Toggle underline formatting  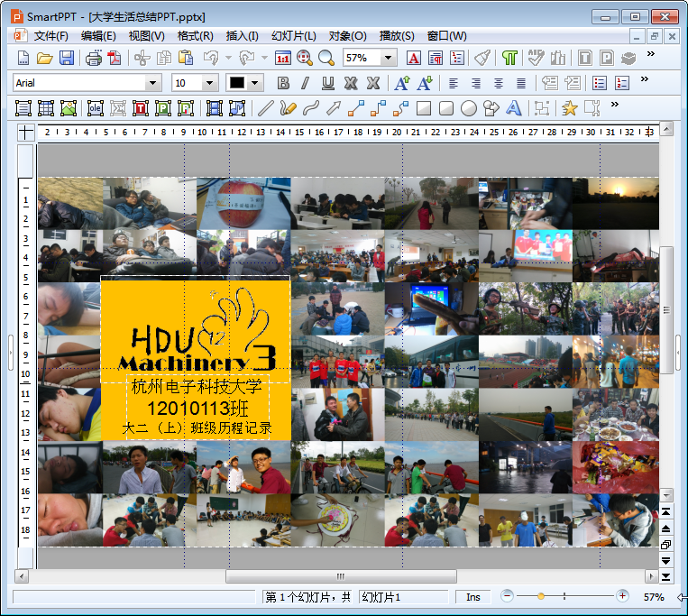click(327, 83)
